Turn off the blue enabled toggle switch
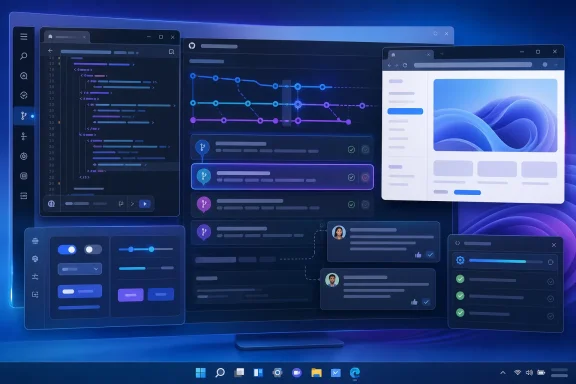The height and width of the screenshot is (384, 576). pyautogui.click(x=67, y=250)
